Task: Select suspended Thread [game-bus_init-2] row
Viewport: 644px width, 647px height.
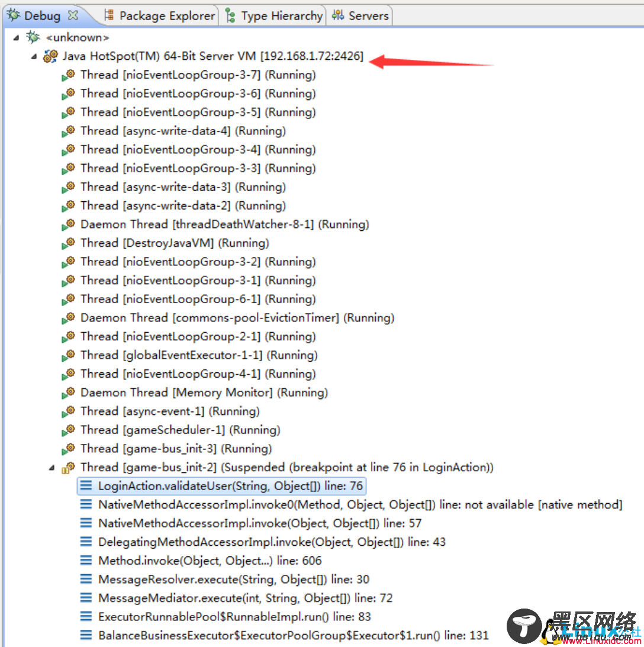Action: coord(286,468)
